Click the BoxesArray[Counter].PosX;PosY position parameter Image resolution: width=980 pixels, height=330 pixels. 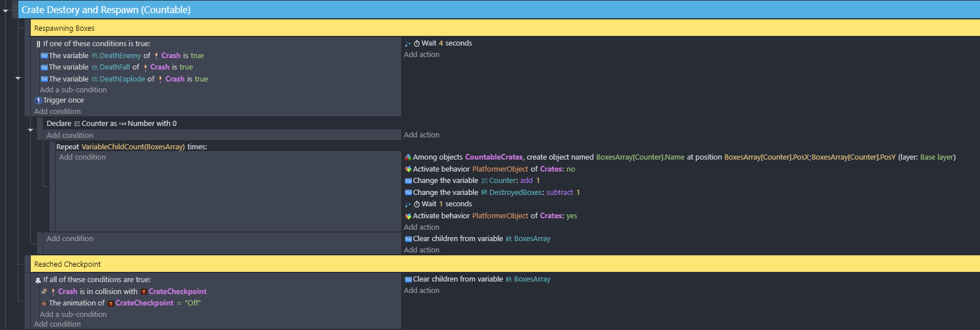pos(810,157)
